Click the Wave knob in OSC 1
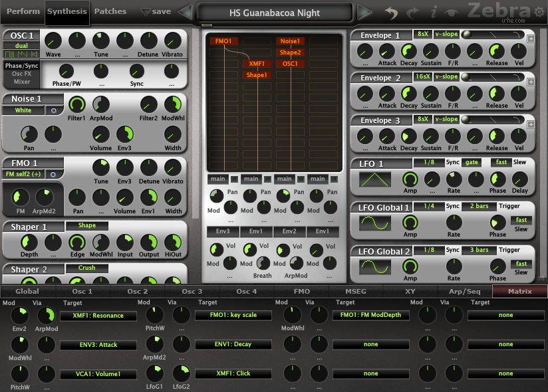 pos(53,41)
